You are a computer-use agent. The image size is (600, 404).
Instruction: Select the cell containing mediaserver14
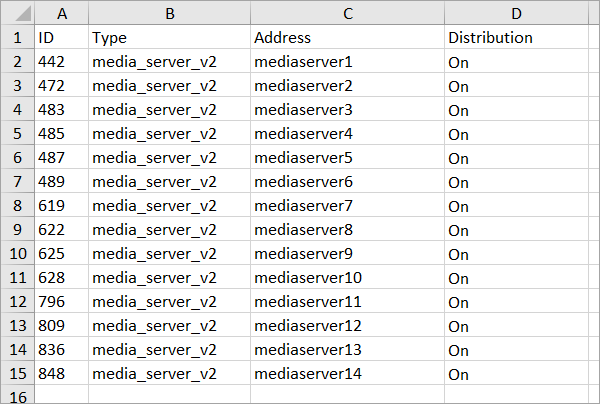coord(347,374)
